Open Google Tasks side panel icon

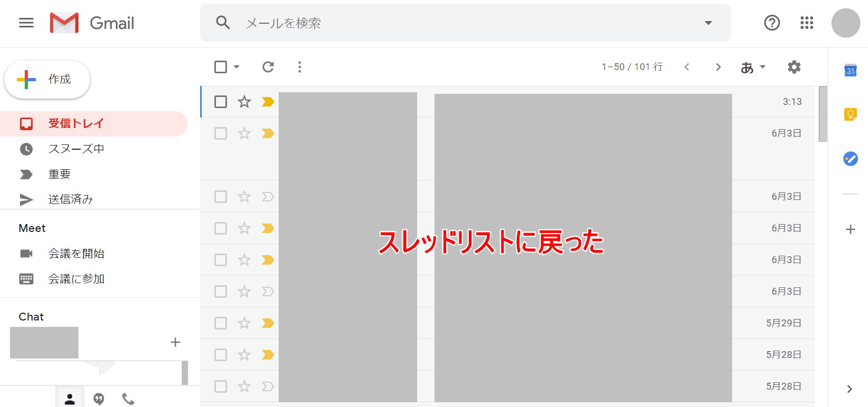click(x=851, y=159)
